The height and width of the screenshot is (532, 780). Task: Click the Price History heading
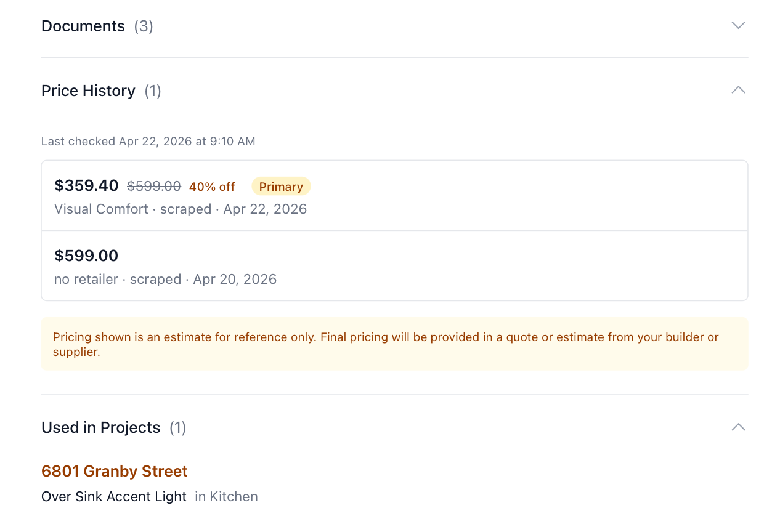88,91
